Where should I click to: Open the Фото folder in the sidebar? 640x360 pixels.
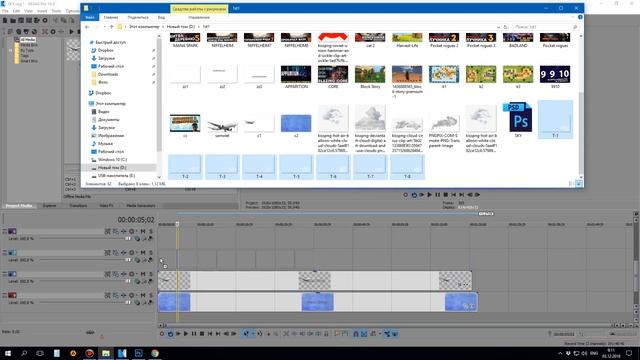coord(103,82)
